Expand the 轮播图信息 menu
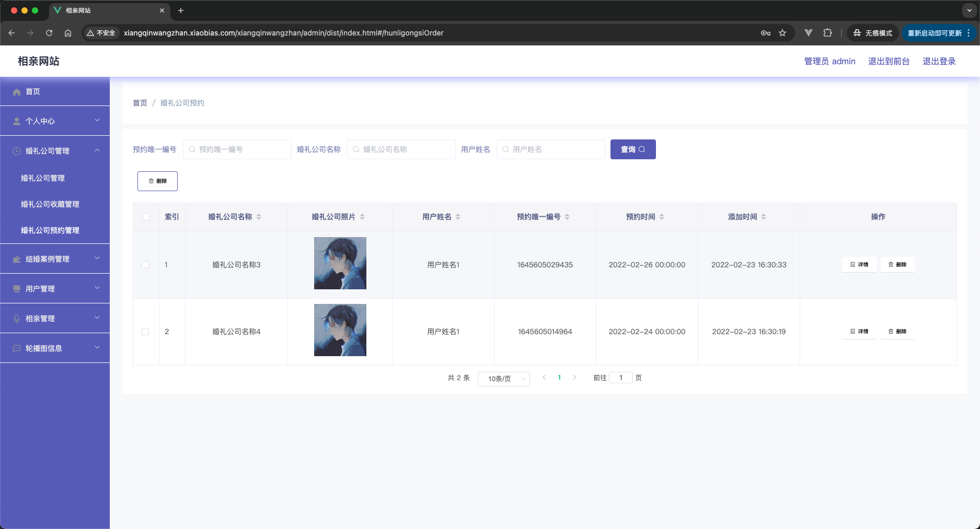 pyautogui.click(x=97, y=348)
